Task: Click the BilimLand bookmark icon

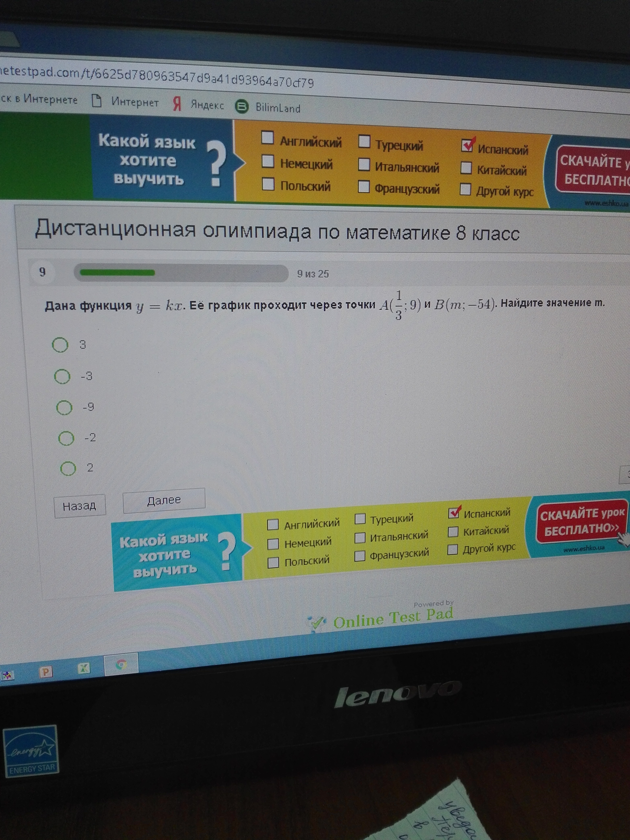Action: pyautogui.click(x=241, y=107)
